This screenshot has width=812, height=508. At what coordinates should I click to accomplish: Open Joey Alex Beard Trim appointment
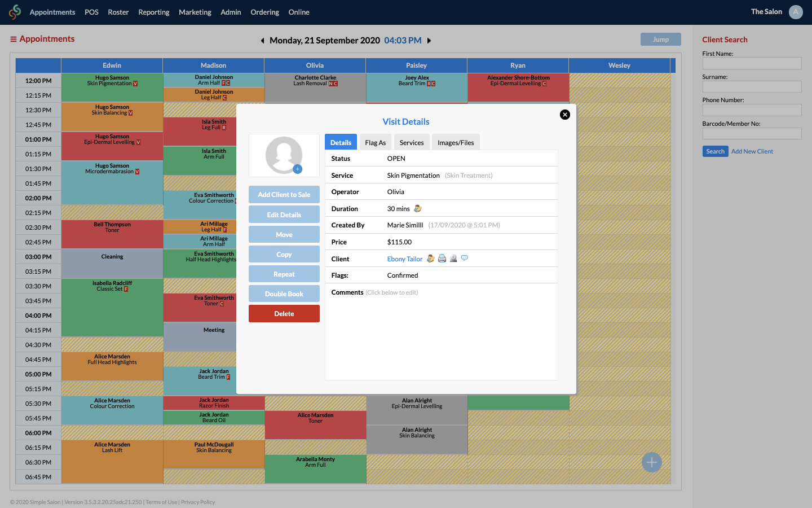tap(417, 87)
